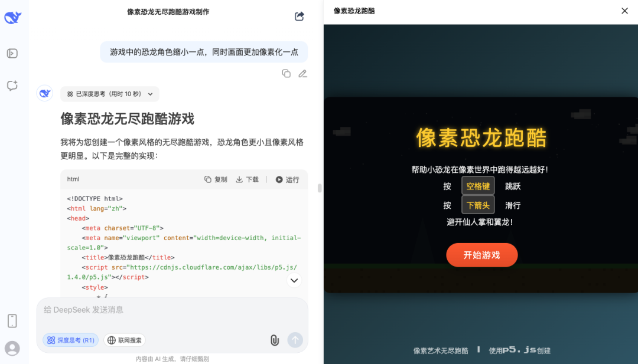Image resolution: width=638 pixels, height=364 pixels.
Task: Click the conversation title 像素恐龙无尽跑酷游戏制作
Action: pos(168,12)
